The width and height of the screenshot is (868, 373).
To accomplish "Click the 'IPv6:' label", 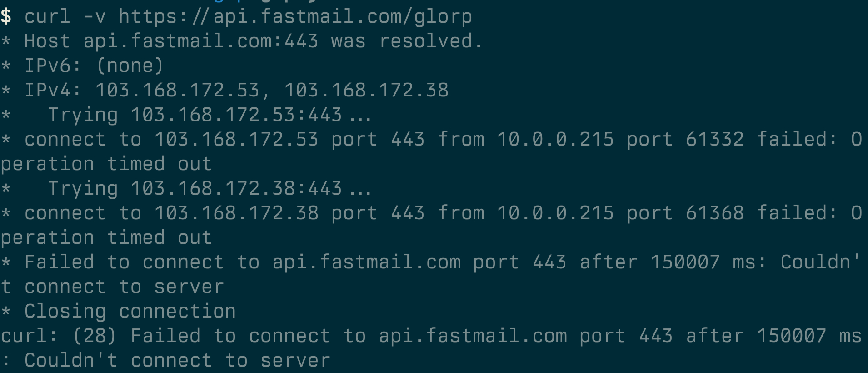I will [x=53, y=66].
